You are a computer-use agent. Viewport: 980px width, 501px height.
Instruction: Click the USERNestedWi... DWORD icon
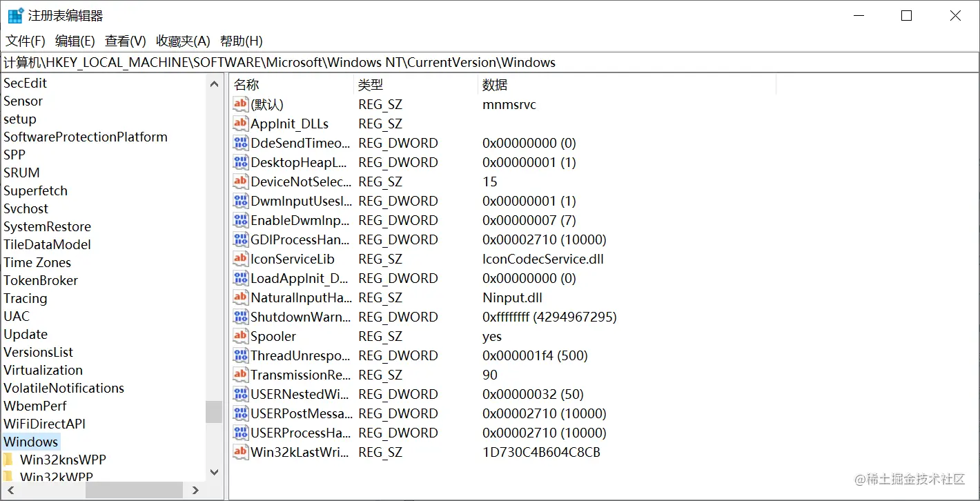point(240,394)
